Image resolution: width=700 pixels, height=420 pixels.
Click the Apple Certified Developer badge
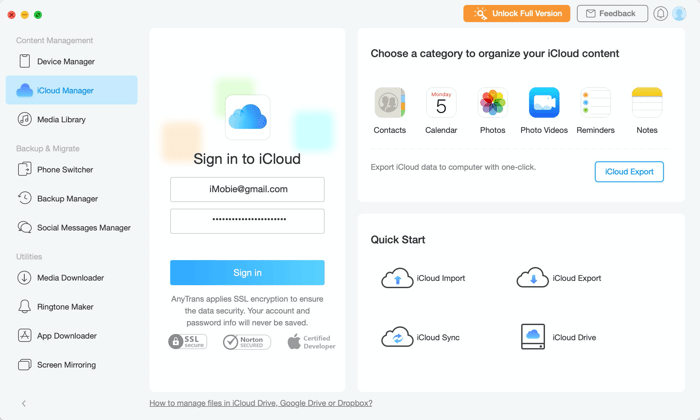tap(311, 342)
